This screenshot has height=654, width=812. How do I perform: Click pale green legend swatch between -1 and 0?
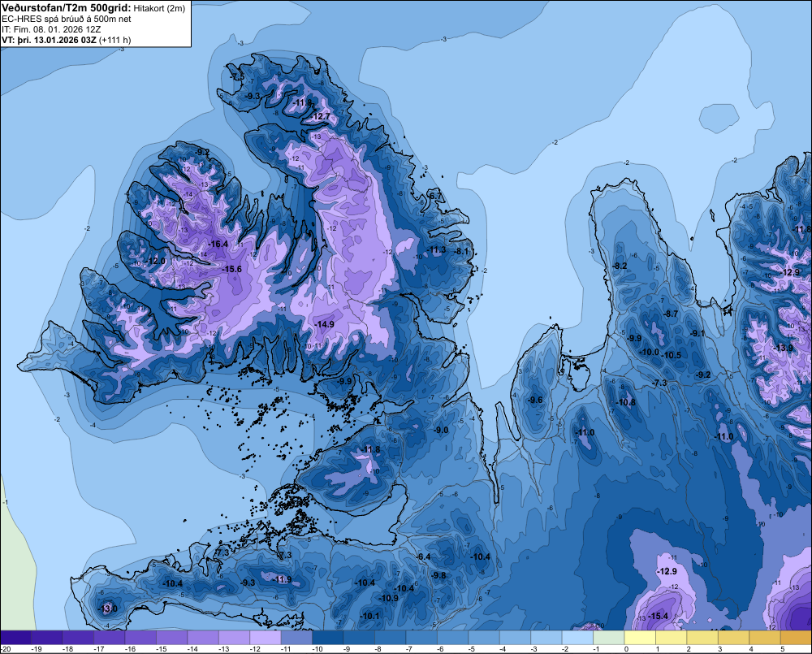click(608, 638)
